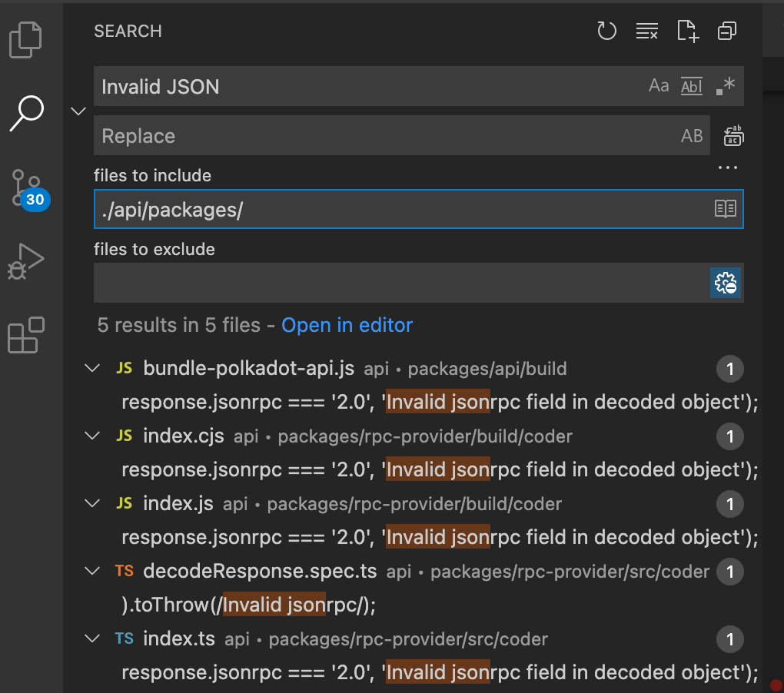Open the Explorer view
This screenshot has height=693, width=784.
coord(25,40)
